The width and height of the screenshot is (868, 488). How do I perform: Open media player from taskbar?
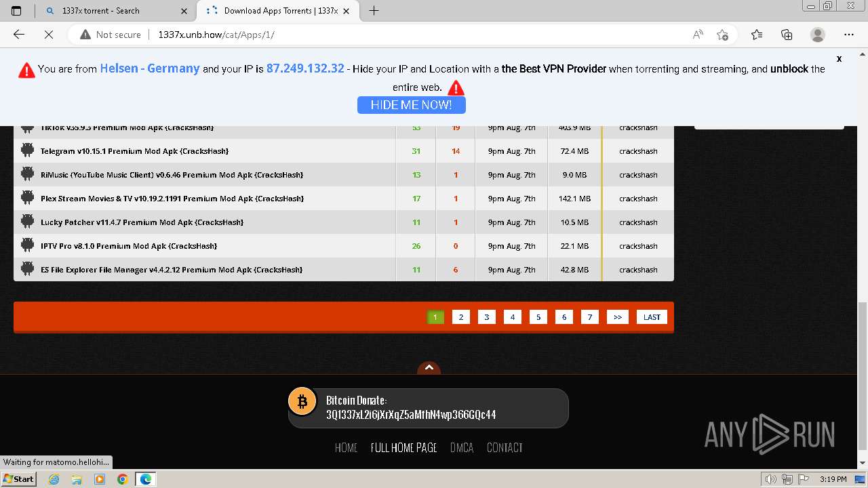click(x=100, y=479)
